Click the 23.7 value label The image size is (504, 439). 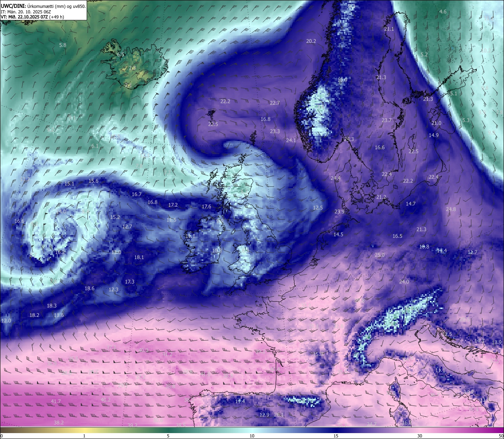pos(387,120)
